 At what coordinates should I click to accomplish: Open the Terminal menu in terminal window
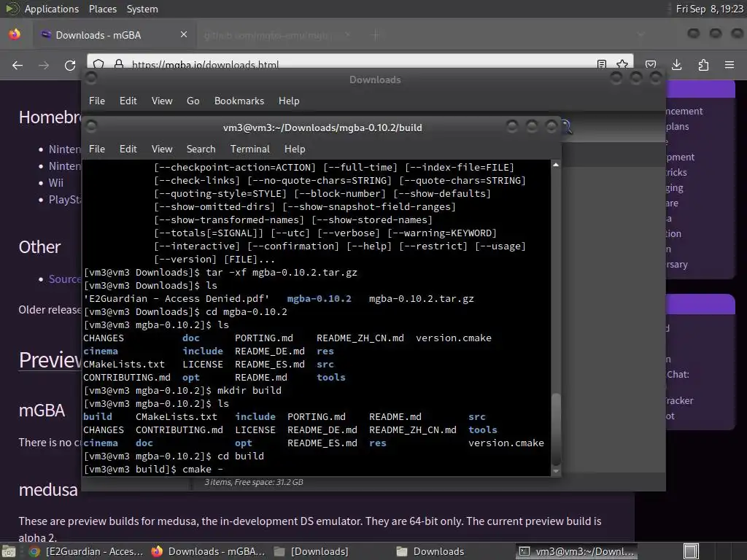click(x=250, y=149)
